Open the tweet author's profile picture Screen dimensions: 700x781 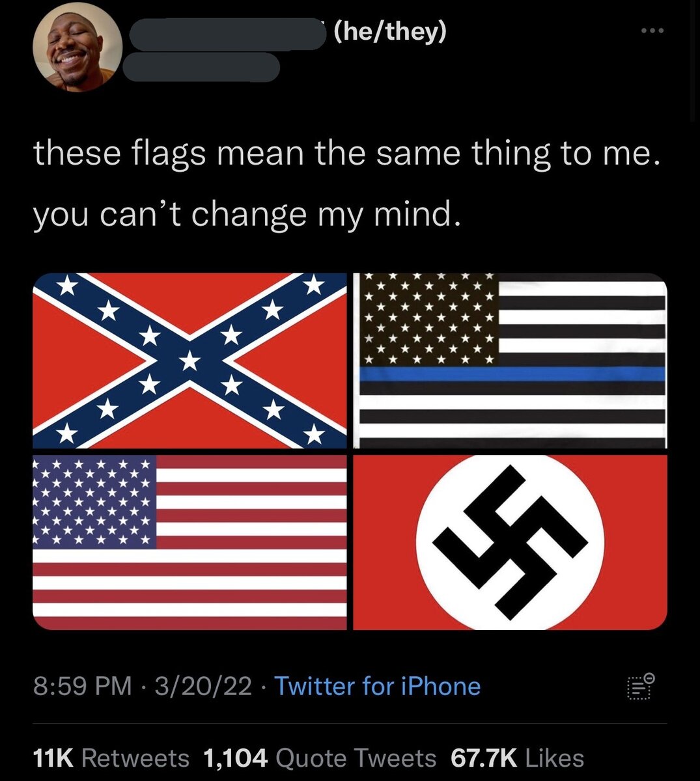(78, 50)
